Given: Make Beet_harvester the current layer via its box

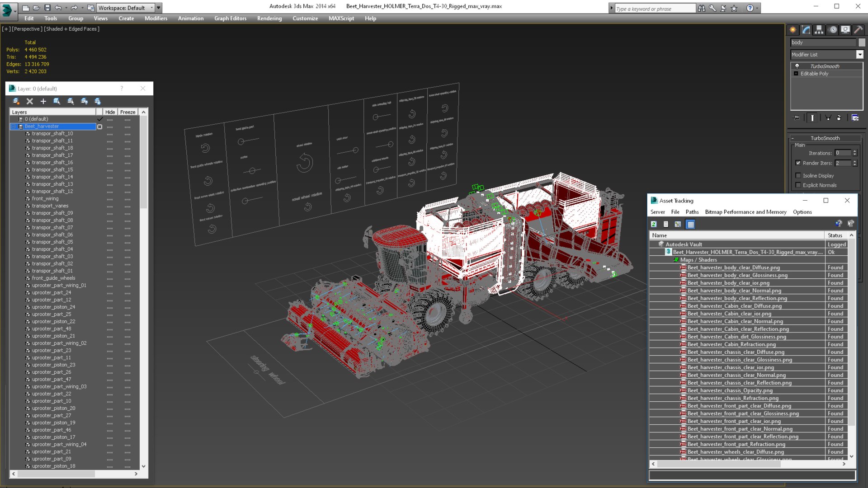Looking at the screenshot, I should click(100, 127).
